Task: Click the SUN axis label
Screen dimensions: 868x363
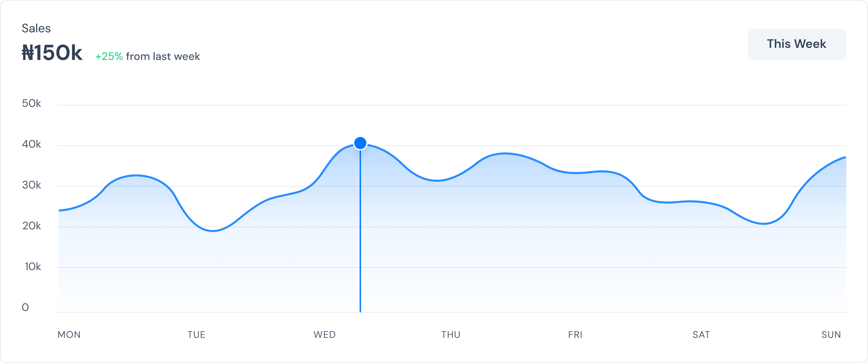Action: 831,335
